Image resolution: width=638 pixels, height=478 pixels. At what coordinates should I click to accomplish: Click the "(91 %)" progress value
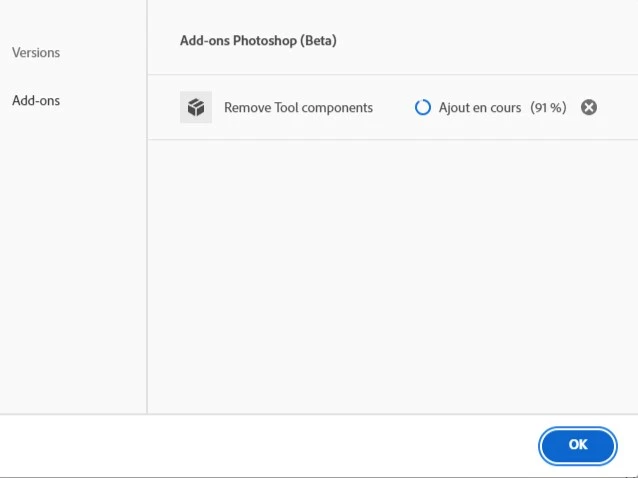pos(548,108)
